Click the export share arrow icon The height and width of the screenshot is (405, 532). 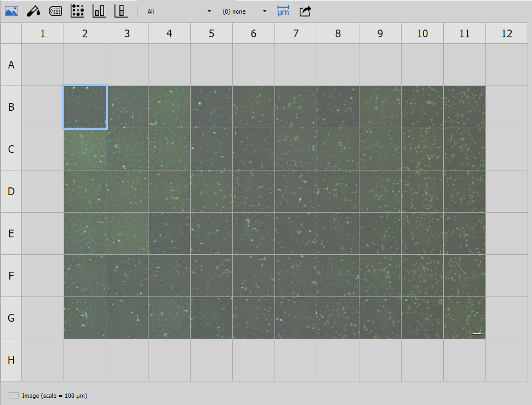pos(305,11)
